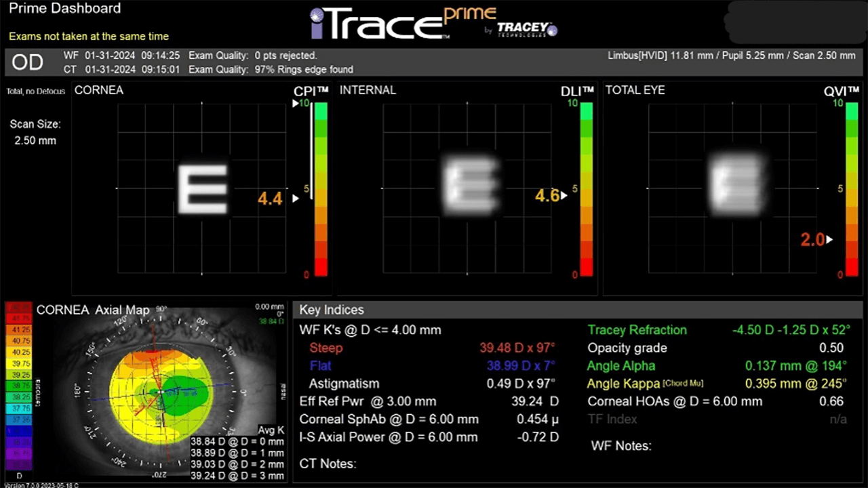The height and width of the screenshot is (488, 868).
Task: Select the 40.25 legend swatch
Action: pos(18,352)
